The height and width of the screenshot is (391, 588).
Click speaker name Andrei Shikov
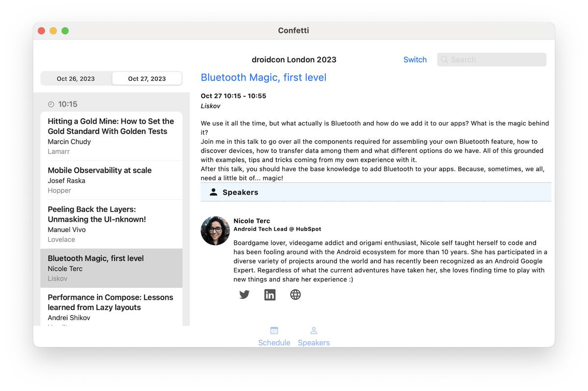69,318
